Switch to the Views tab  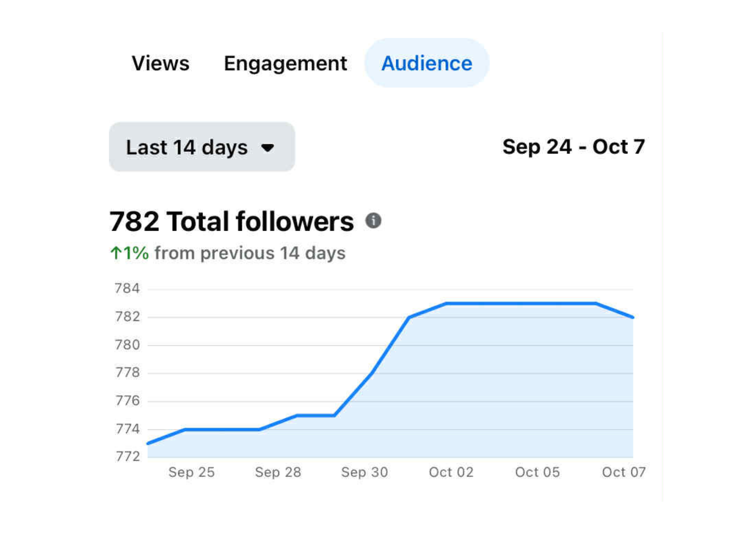(160, 63)
